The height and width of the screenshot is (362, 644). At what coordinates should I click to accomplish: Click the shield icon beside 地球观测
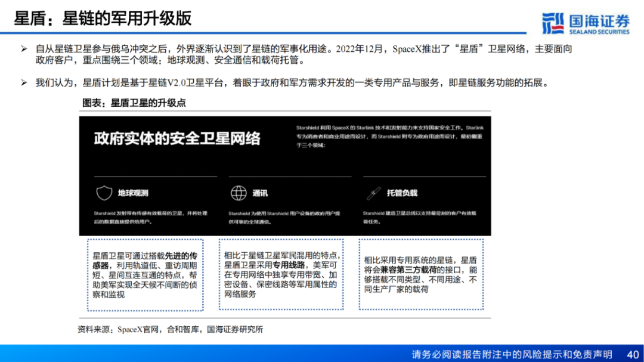click(104, 193)
